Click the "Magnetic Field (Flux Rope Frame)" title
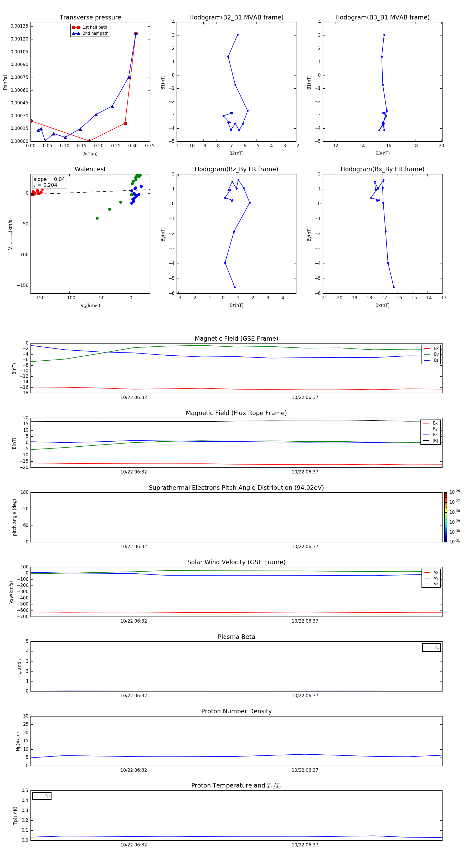This screenshot has width=473, height=868. pos(236,413)
